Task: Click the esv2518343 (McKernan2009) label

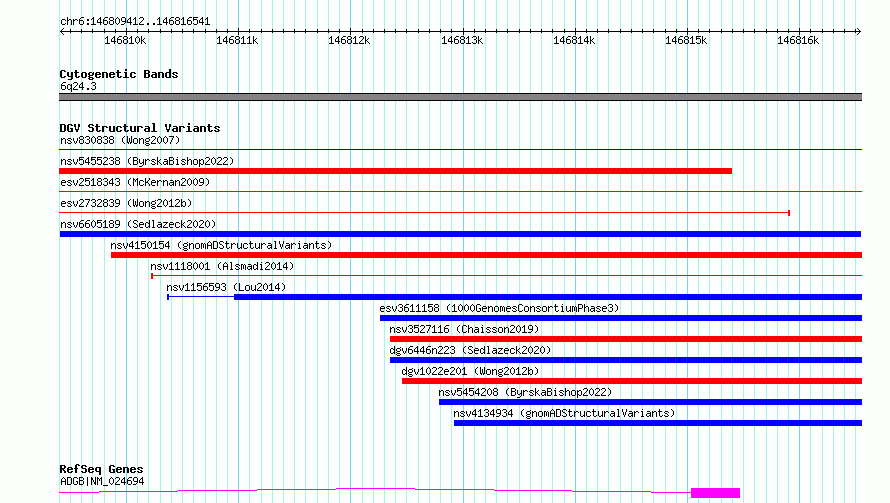Action: [135, 182]
